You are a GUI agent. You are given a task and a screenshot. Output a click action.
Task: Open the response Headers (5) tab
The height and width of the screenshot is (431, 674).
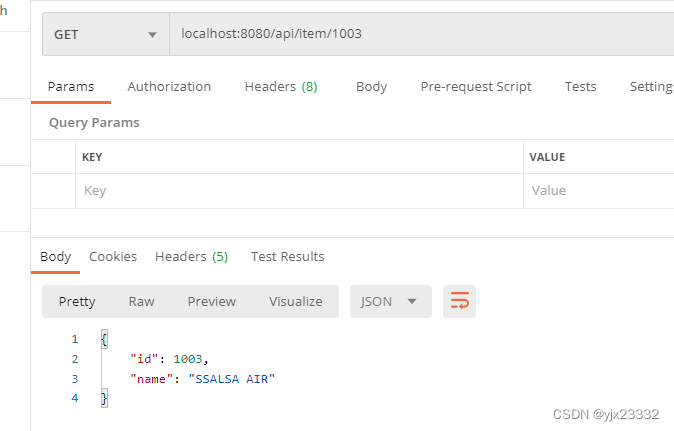[192, 257]
